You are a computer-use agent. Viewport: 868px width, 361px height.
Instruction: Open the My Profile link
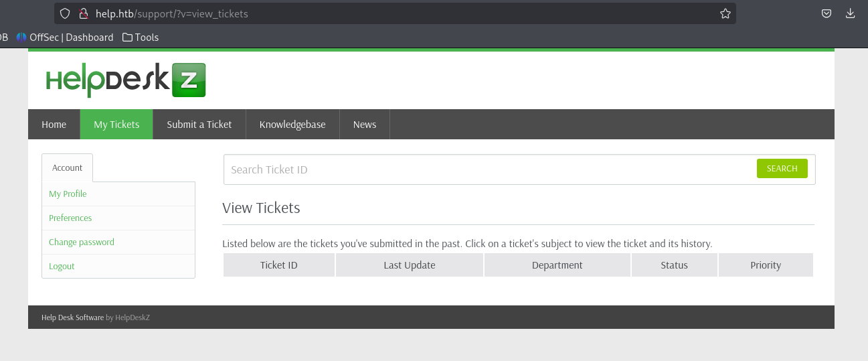coord(68,194)
